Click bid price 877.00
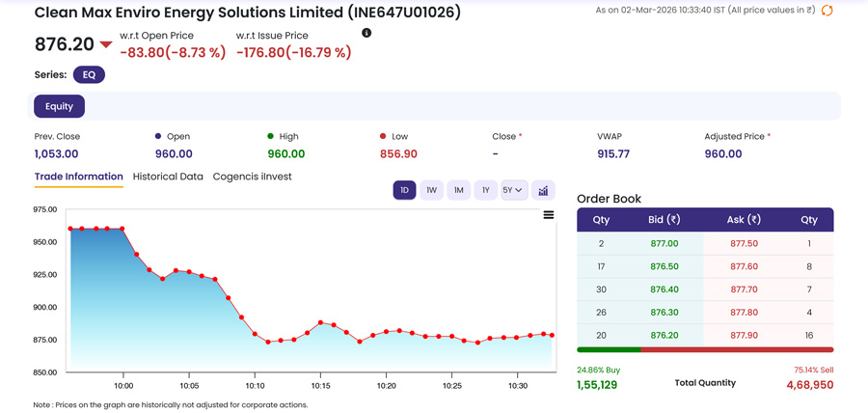Viewport: 868px width, 413px height. click(664, 243)
